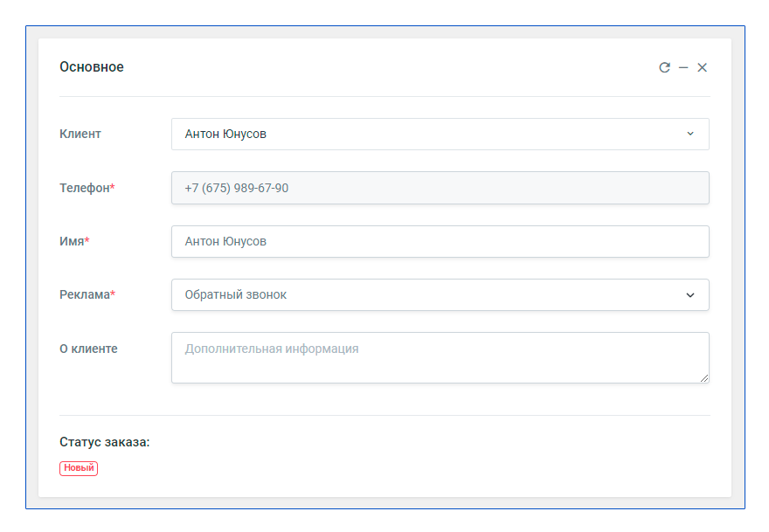Select the Реклама field showing Обратный звонок
Screen dimensions: 769x532
pyautogui.click(x=428, y=295)
